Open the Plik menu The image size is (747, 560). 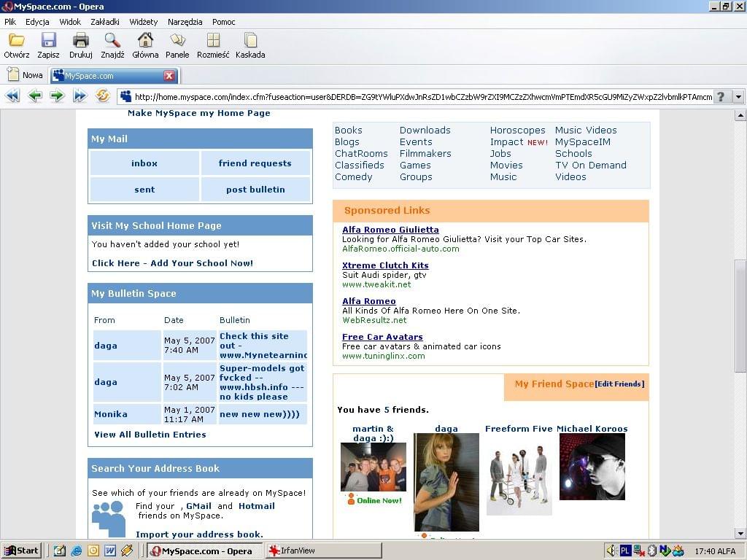pyautogui.click(x=10, y=22)
